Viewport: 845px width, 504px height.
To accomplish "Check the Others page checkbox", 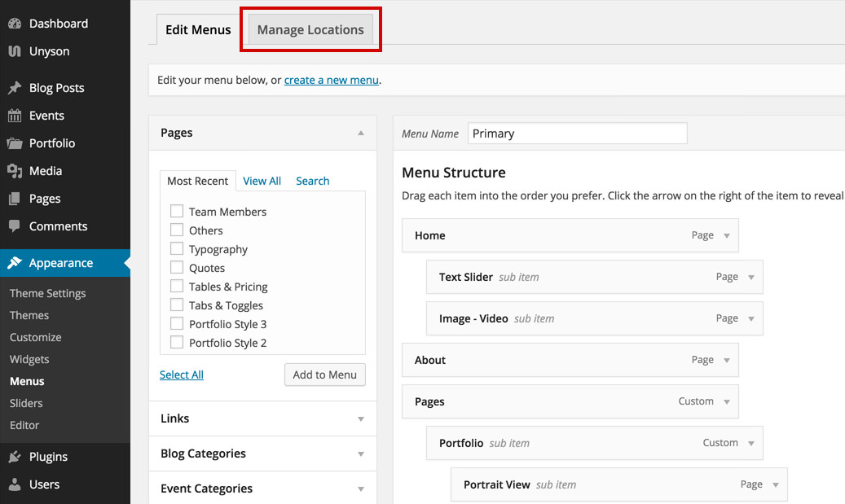I will point(177,230).
